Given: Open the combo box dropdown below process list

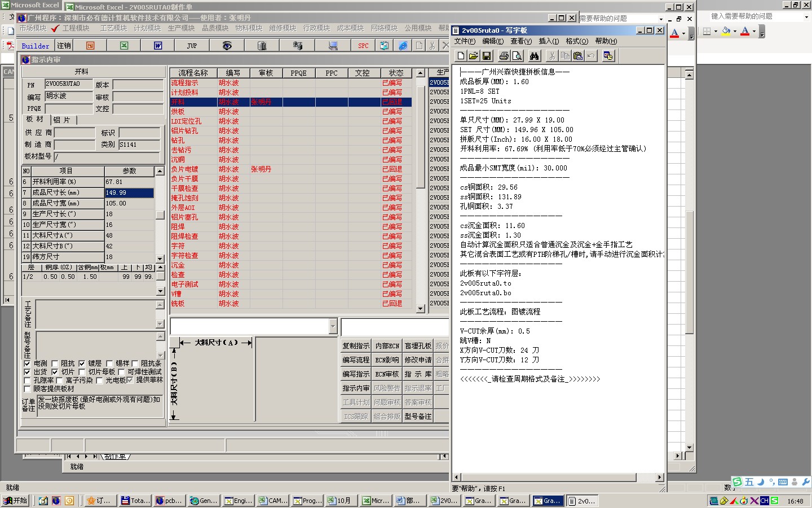Looking at the screenshot, I should point(333,326).
